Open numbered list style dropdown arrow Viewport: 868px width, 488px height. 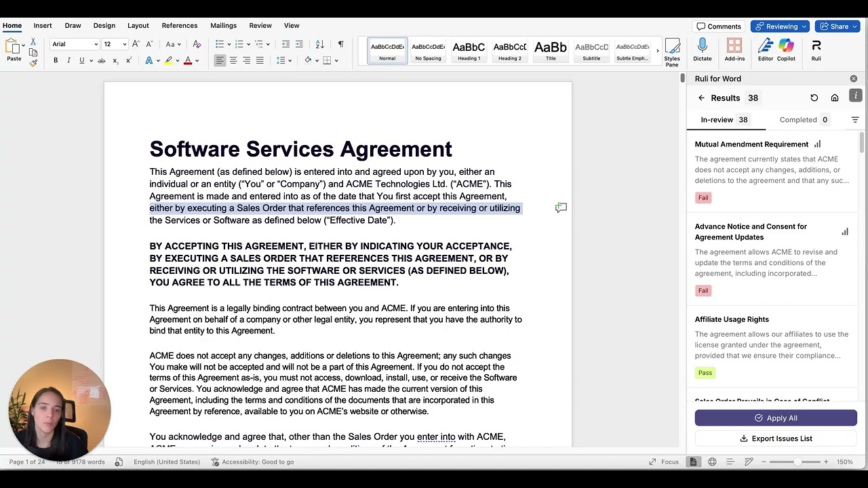point(249,45)
